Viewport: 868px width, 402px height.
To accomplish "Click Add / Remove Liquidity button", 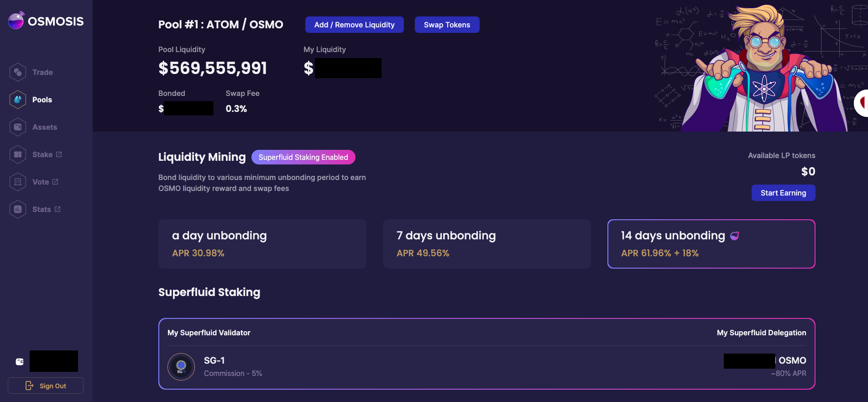I will tap(355, 25).
